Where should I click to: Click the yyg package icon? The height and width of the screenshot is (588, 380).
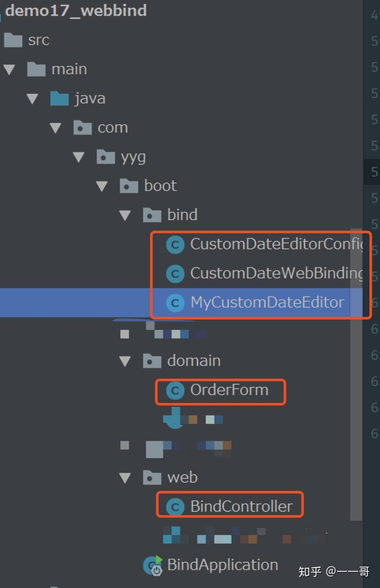[x=106, y=157]
